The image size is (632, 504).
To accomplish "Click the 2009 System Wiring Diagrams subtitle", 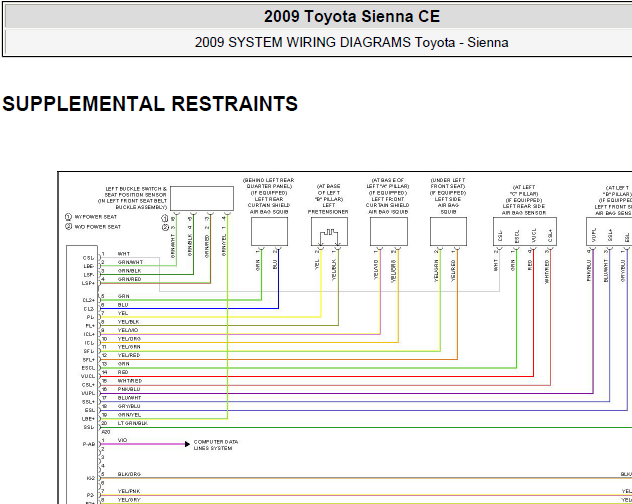I will [351, 42].
